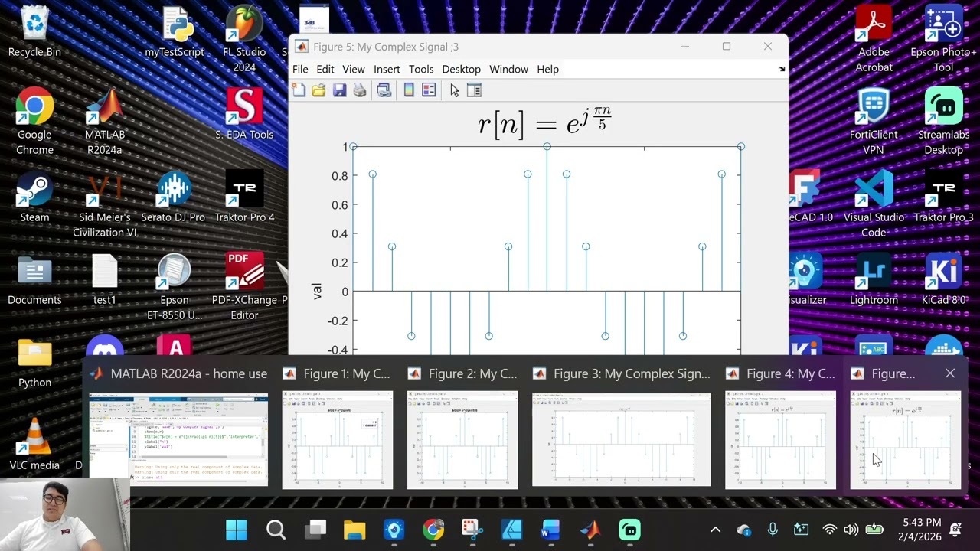Click the Open File folder icon
Image resolution: width=980 pixels, height=551 pixels.
pyautogui.click(x=318, y=90)
